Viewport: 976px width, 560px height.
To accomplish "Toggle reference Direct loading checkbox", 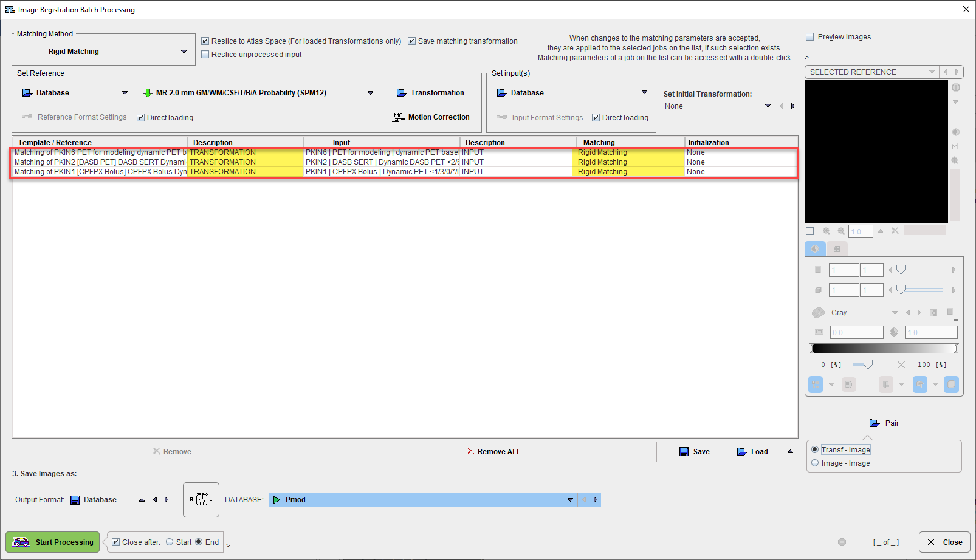I will tap(141, 118).
